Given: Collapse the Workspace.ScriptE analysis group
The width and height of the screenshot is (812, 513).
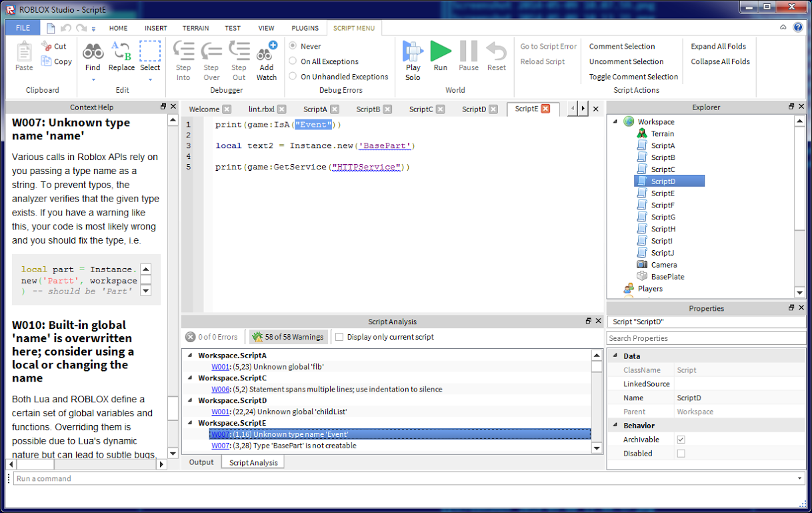Looking at the screenshot, I should pos(189,423).
